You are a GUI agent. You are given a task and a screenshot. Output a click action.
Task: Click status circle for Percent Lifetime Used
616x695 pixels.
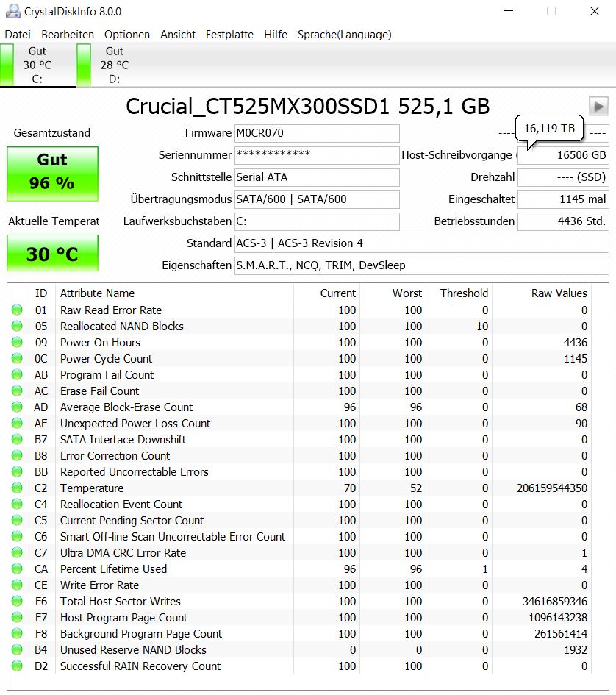pos(17,569)
